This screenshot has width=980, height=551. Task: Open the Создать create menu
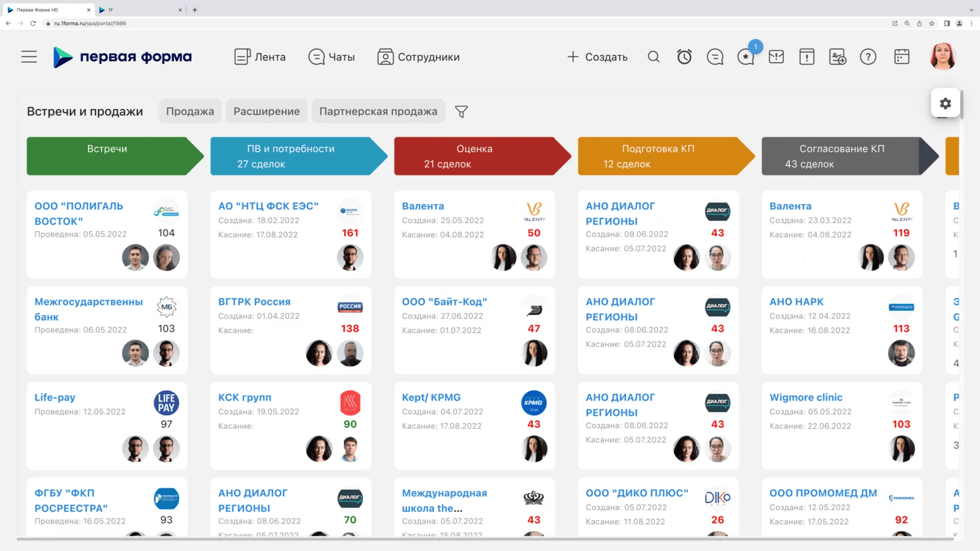pos(597,57)
